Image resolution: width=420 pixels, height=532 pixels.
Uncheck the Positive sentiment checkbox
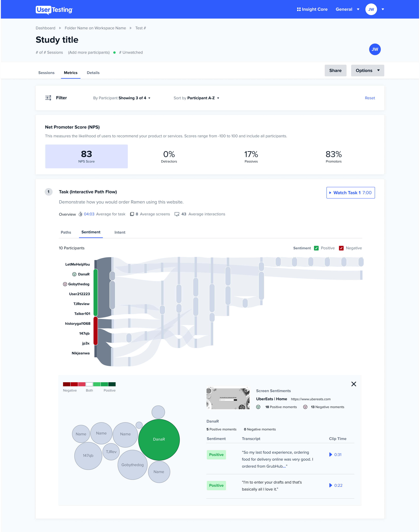pos(316,248)
